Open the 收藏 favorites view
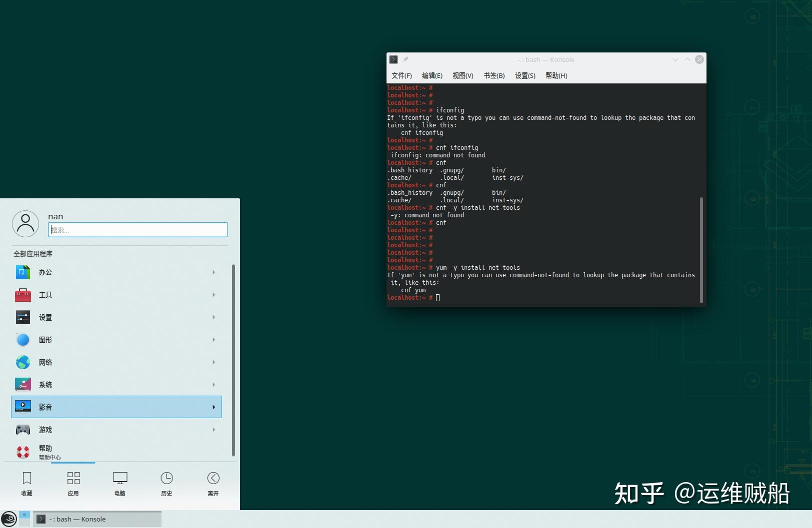The height and width of the screenshot is (528, 812). [26, 483]
